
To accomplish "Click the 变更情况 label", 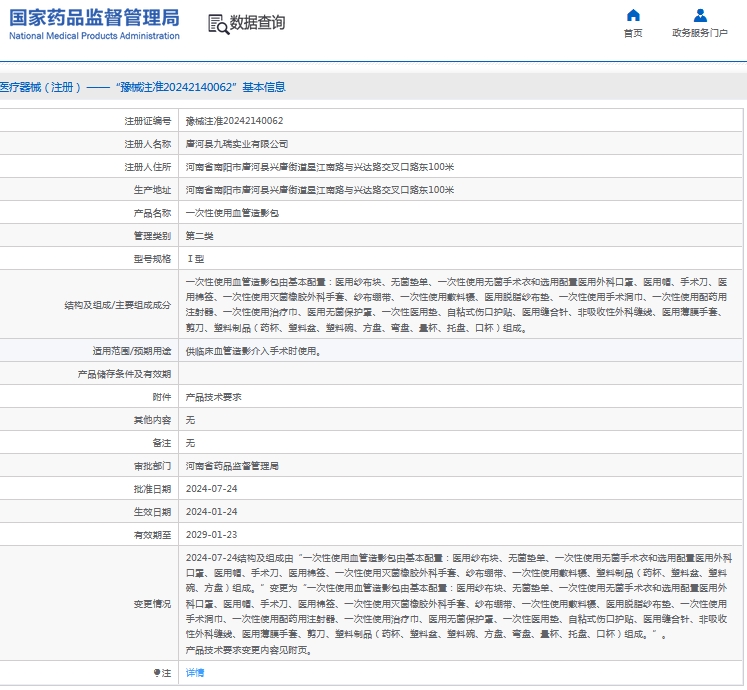I will (152, 604).
